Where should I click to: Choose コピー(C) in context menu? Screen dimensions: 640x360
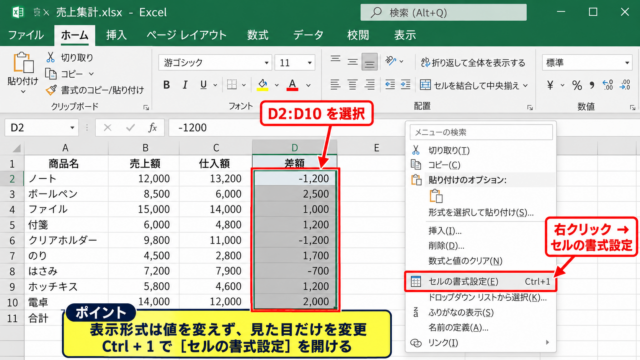pos(480,165)
